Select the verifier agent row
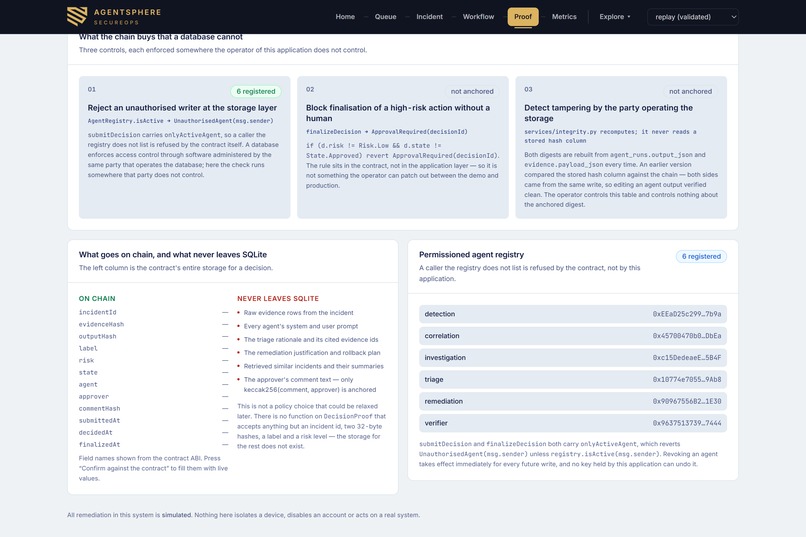Screen dimensions: 806x537 (573, 423)
